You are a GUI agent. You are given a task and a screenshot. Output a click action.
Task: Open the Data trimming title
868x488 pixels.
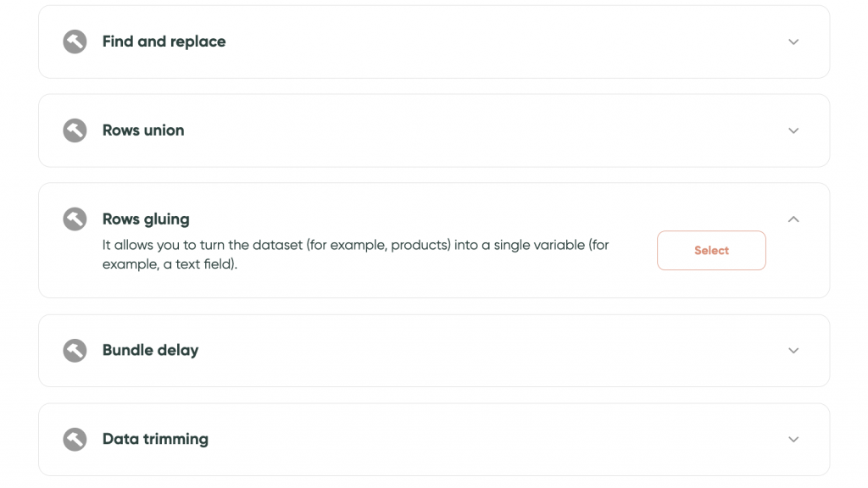(156, 440)
